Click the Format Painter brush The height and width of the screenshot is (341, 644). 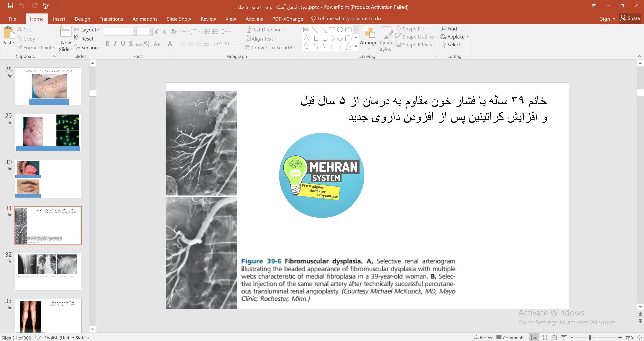point(36,48)
